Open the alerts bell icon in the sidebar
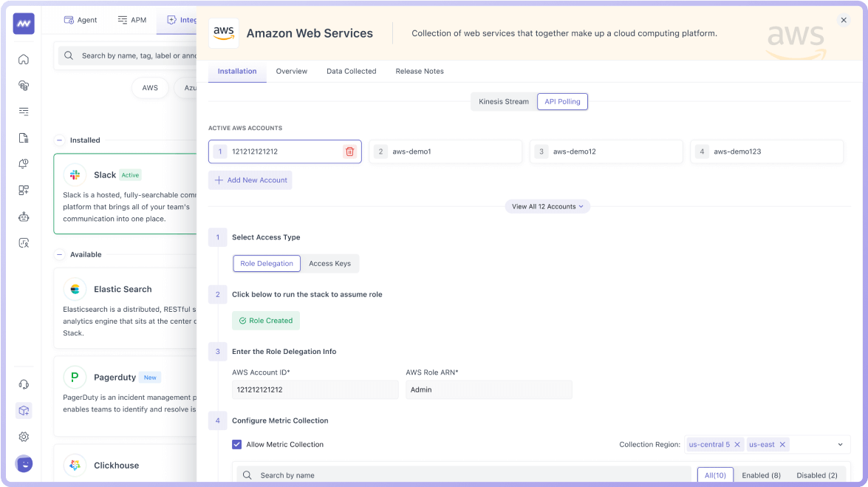 pos(24,164)
